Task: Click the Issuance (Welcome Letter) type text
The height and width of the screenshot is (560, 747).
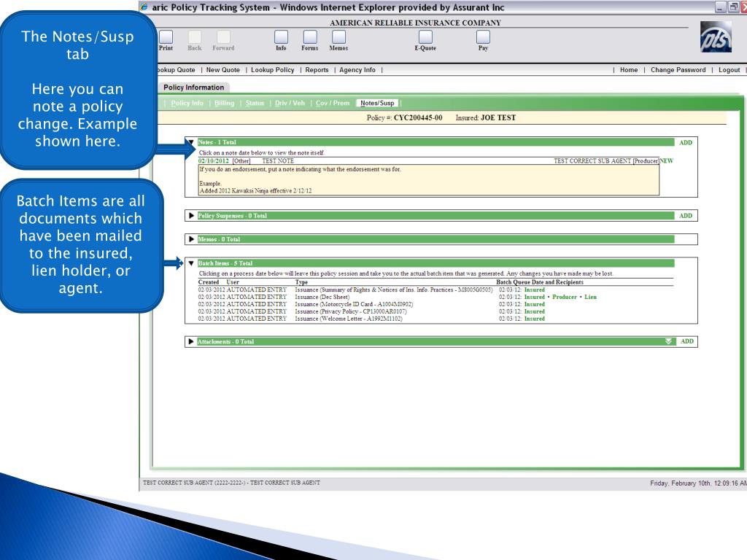Action: click(x=349, y=319)
